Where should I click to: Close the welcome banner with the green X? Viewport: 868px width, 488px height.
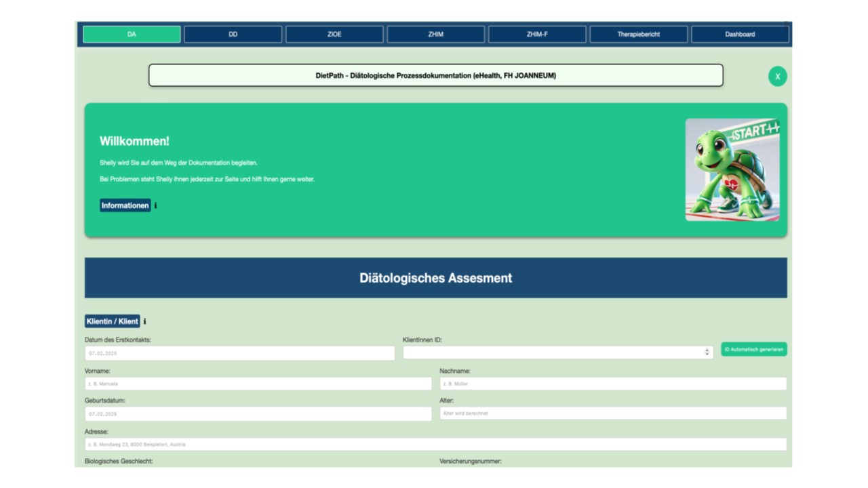[777, 77]
